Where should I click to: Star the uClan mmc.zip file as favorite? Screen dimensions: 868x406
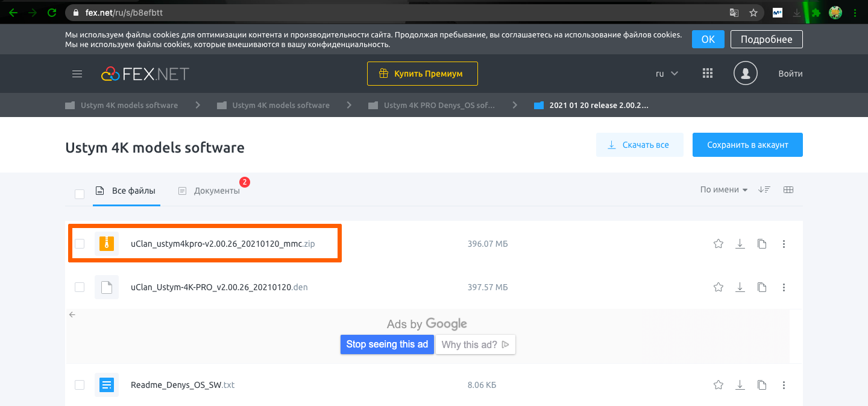(x=718, y=244)
